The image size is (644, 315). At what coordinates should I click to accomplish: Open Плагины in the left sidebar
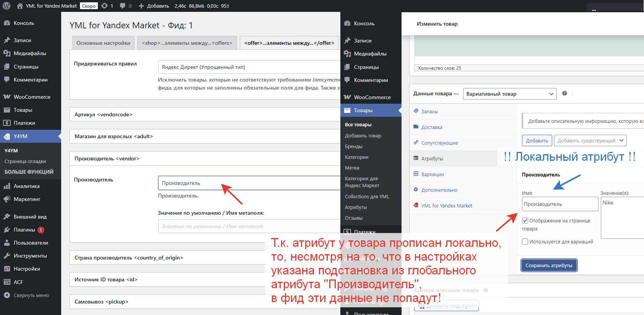24,230
